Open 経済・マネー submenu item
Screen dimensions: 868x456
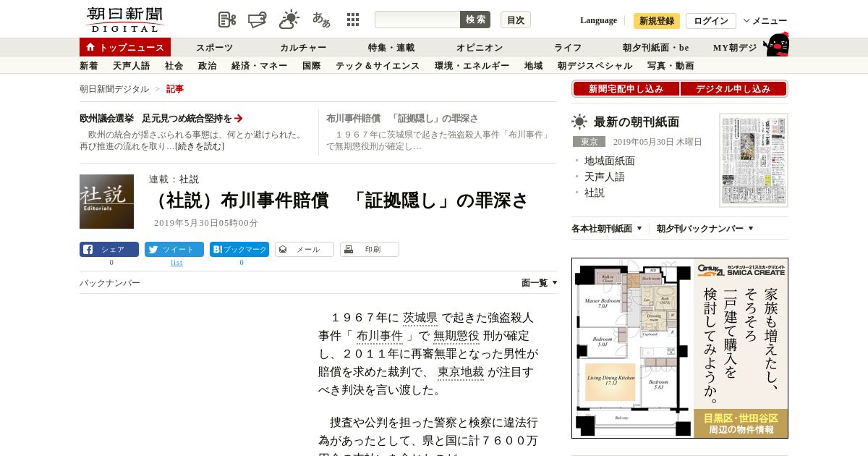click(260, 66)
